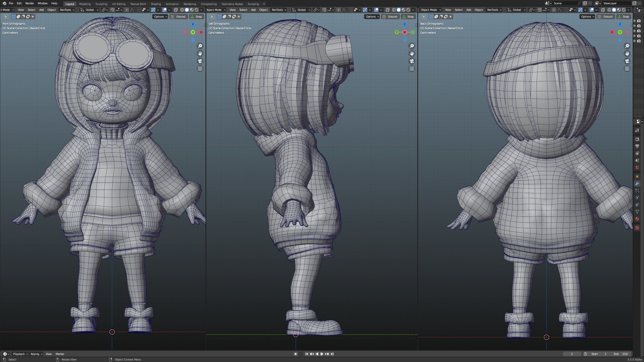Open Marker menu in timeline
The width and height of the screenshot is (644, 362).
point(60,354)
